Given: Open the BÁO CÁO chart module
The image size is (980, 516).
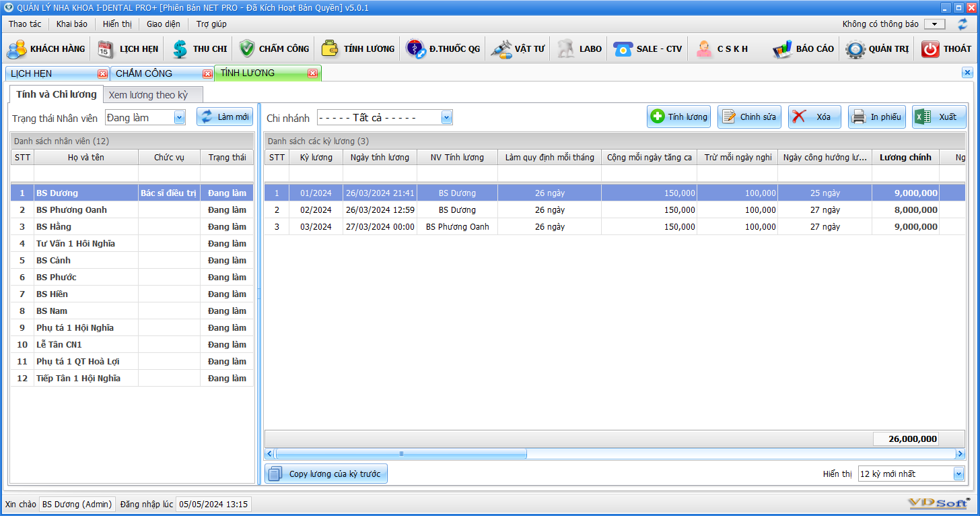Looking at the screenshot, I should [x=803, y=49].
